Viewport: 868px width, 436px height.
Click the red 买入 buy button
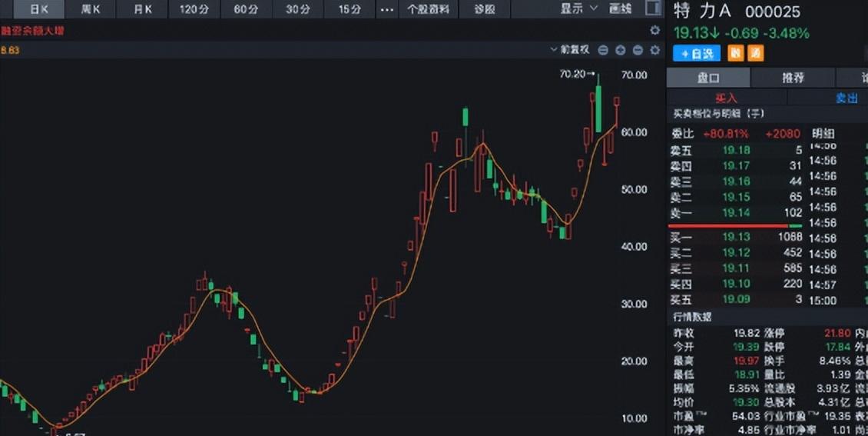[x=727, y=98]
